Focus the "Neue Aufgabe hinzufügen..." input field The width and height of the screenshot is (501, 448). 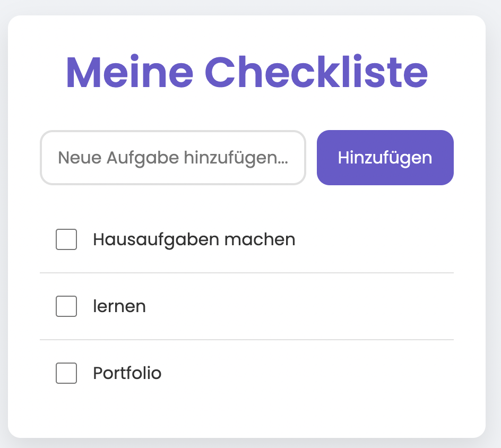pyautogui.click(x=173, y=158)
